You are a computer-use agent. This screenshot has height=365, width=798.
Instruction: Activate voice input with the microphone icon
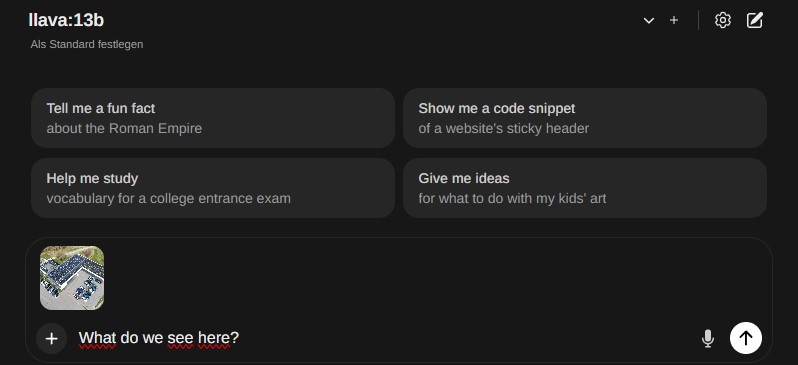tap(707, 339)
